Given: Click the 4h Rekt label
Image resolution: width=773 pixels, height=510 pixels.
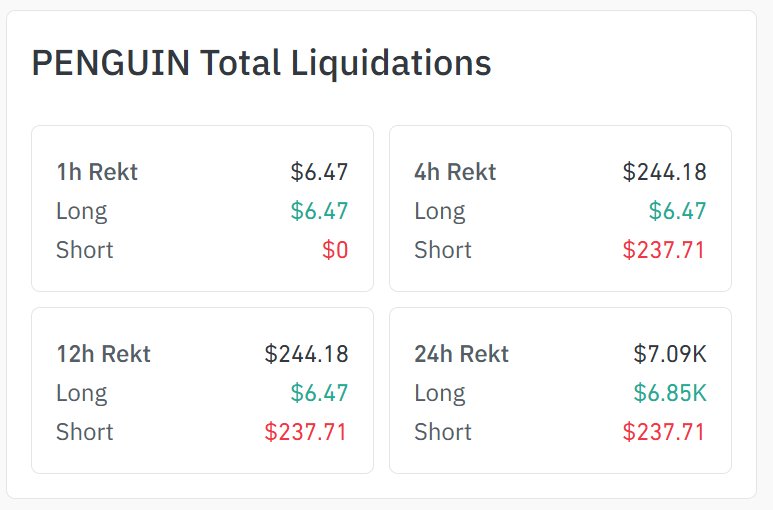Looking at the screenshot, I should [x=455, y=172].
